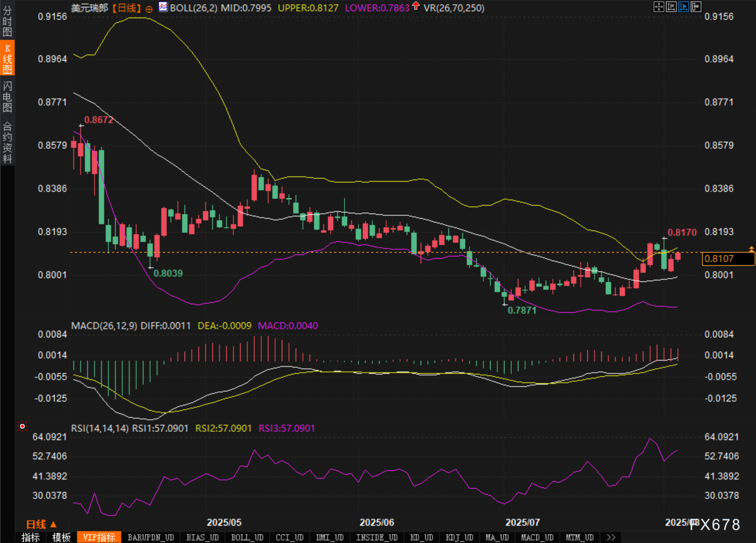The height and width of the screenshot is (543, 756).
Task: Click the scroll-to-start chart axis icon
Action: click(x=671, y=7)
